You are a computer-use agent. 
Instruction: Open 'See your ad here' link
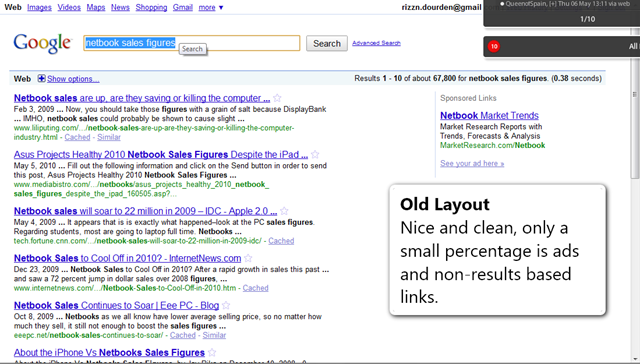tap(472, 163)
